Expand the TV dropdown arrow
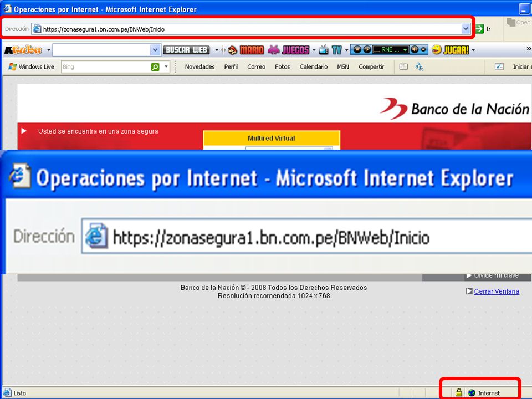The image size is (532, 399). click(346, 50)
